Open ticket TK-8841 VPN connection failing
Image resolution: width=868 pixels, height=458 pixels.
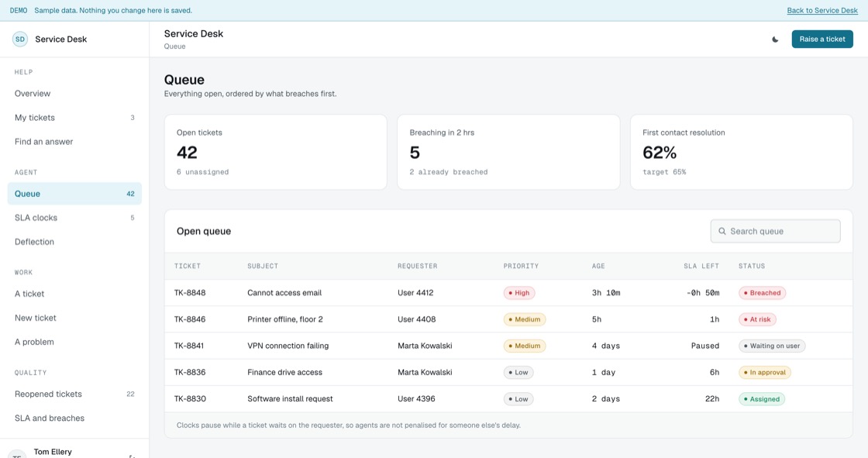(508, 346)
